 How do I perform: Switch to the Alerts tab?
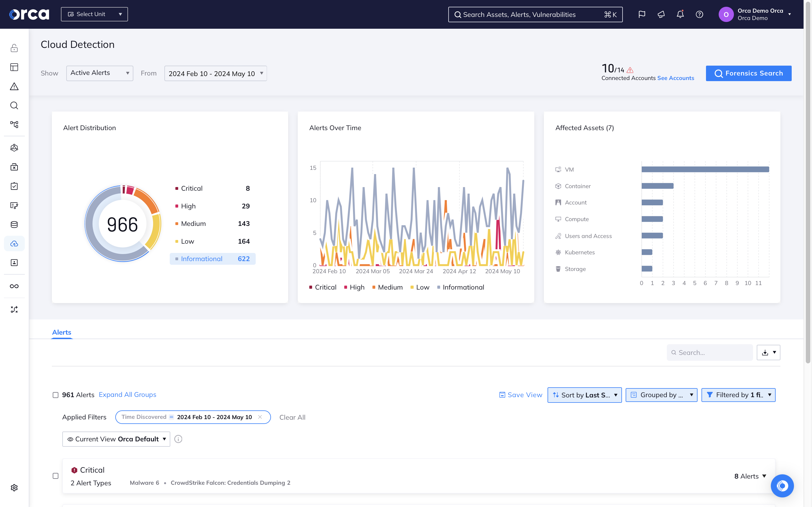click(61, 332)
